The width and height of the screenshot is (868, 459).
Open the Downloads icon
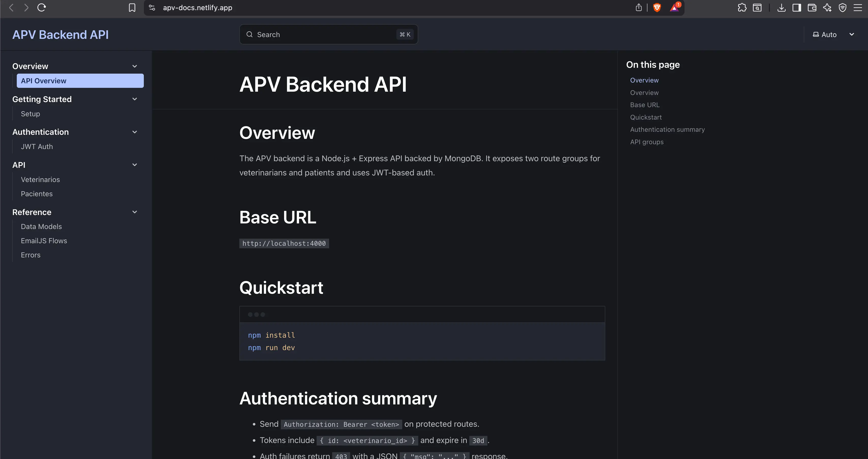[781, 7]
